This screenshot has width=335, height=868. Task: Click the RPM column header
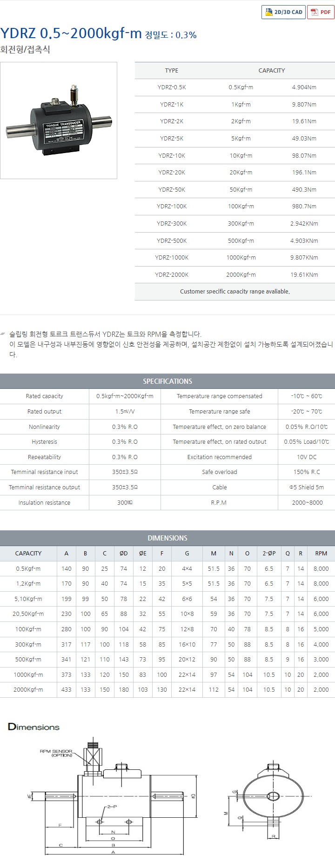click(x=321, y=554)
